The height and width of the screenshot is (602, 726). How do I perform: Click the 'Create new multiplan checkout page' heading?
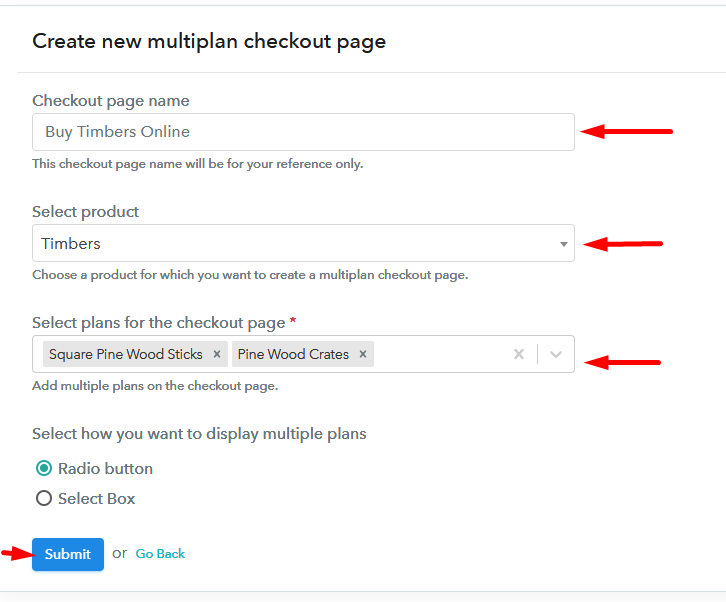click(x=209, y=42)
